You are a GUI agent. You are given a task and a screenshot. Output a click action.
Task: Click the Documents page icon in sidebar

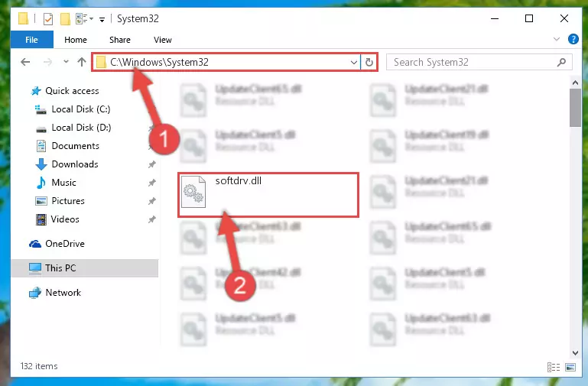pos(41,146)
